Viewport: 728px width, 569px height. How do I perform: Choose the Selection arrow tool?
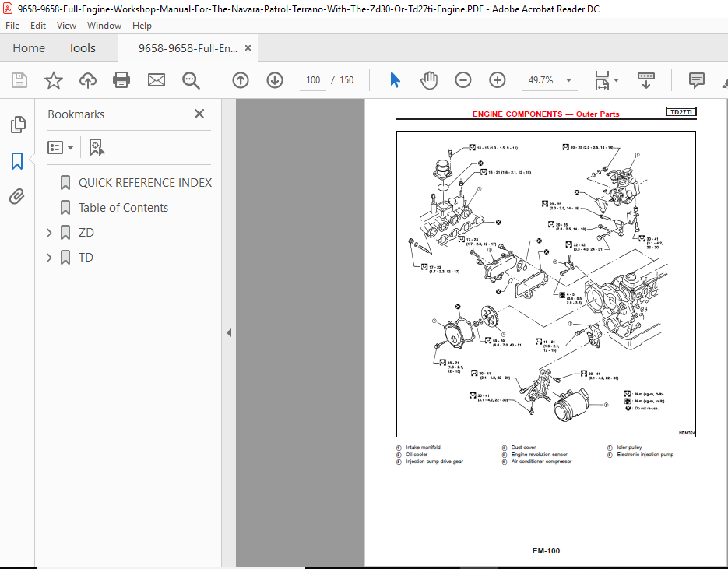point(395,80)
